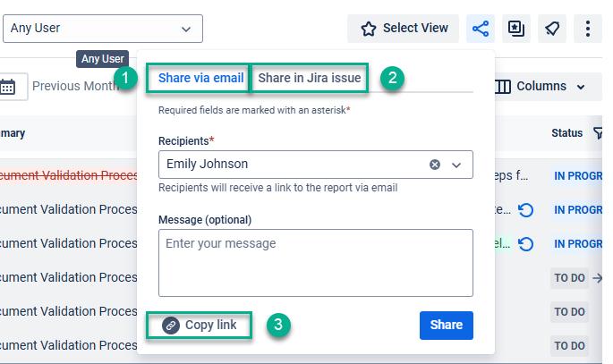Clear the Emily Johnson recipient

click(x=435, y=165)
